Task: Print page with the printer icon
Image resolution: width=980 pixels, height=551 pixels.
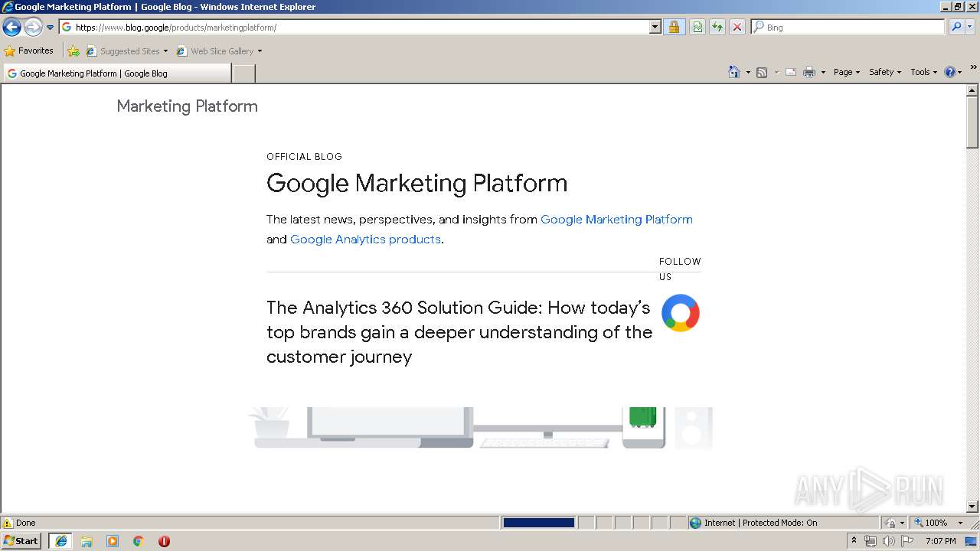Action: pos(809,72)
